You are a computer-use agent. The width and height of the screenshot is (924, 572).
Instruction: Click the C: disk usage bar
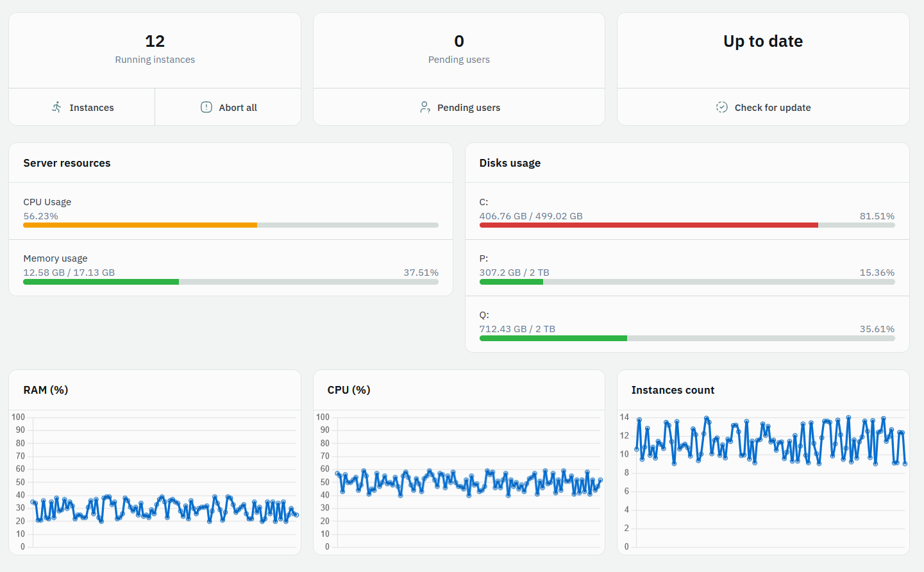tap(687, 225)
